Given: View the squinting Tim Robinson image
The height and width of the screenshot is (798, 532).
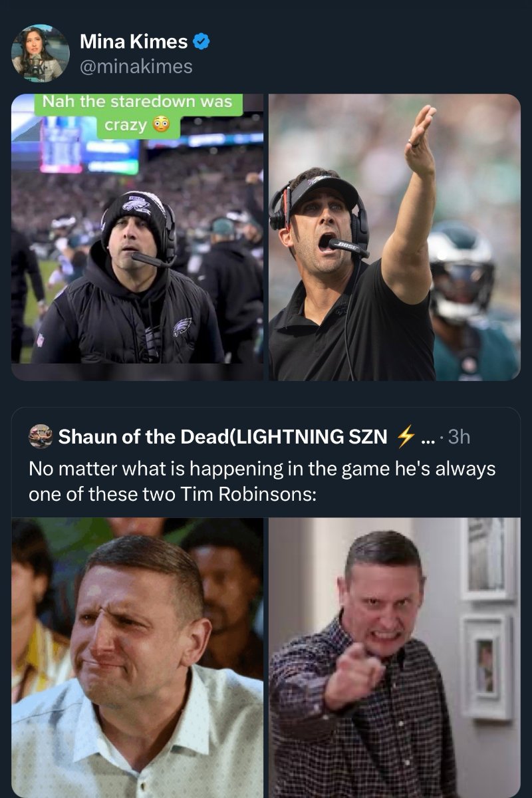Looking at the screenshot, I should pyautogui.click(x=137, y=657).
